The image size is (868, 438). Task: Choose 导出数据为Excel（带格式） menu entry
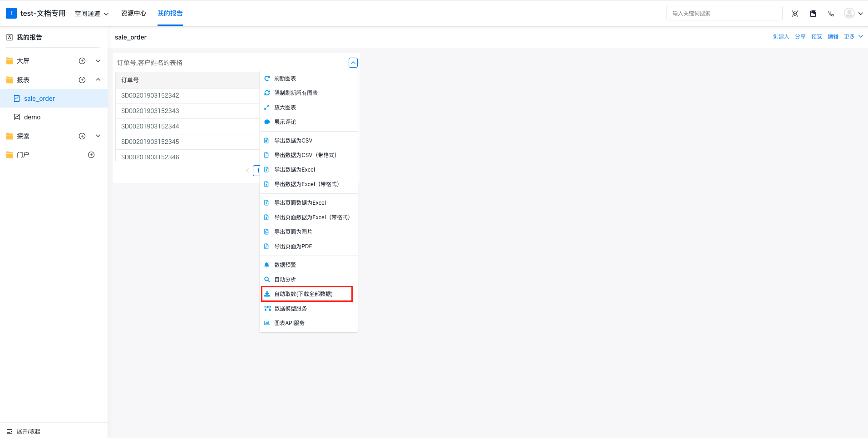[309, 184]
